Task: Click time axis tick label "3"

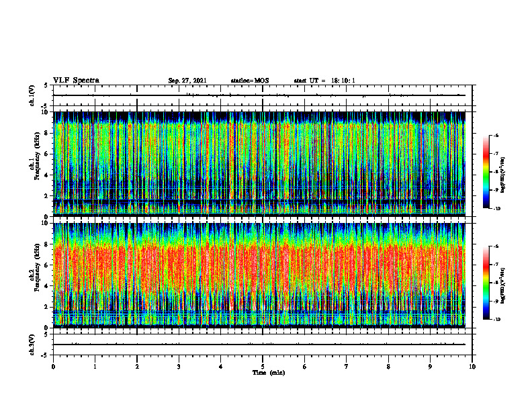Action: tap(179, 367)
